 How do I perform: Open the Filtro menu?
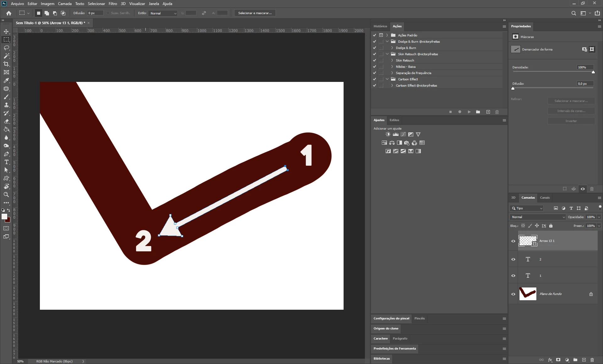point(113,4)
